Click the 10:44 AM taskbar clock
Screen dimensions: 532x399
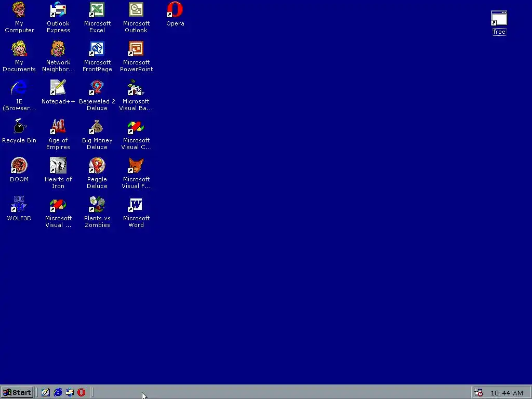click(x=507, y=393)
